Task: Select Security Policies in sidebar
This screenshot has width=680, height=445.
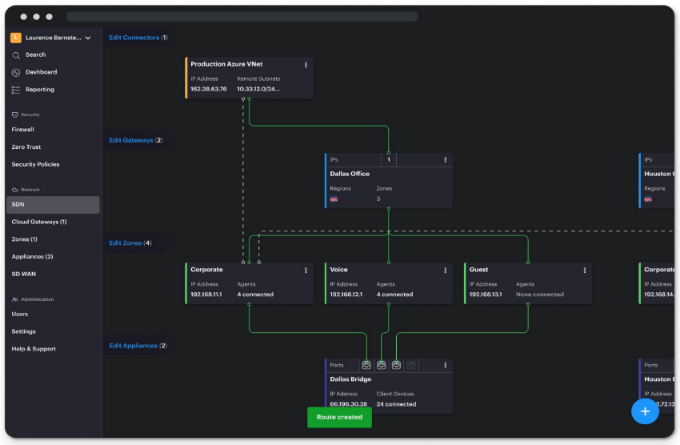Action: [x=35, y=164]
